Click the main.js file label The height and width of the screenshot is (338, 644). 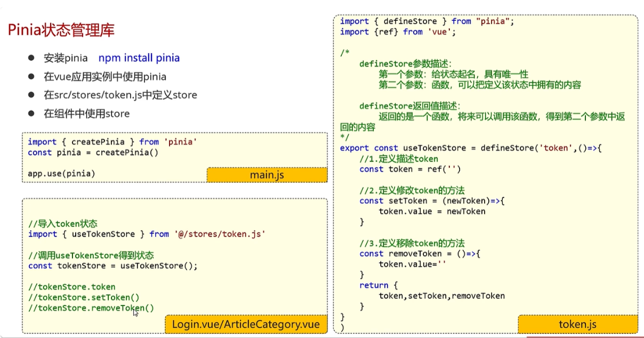point(267,175)
